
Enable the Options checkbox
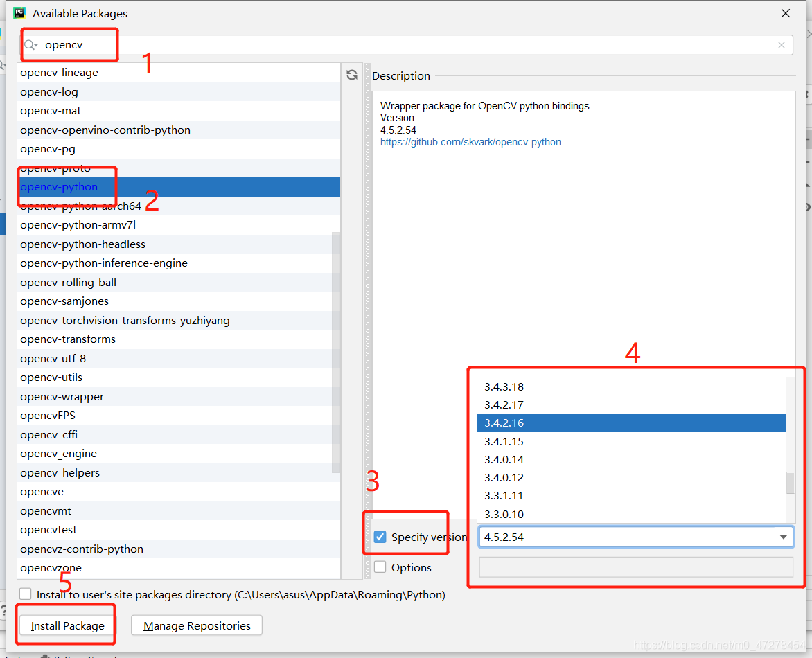click(x=380, y=567)
